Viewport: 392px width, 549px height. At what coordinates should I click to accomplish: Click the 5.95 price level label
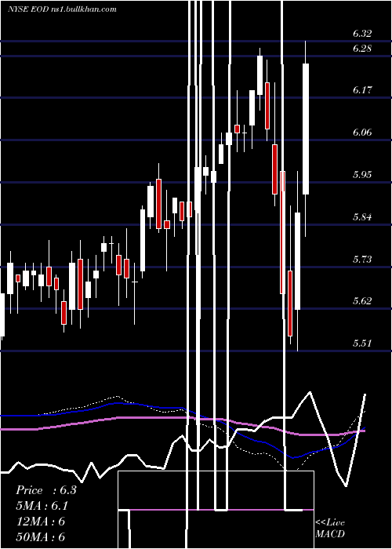362,175
